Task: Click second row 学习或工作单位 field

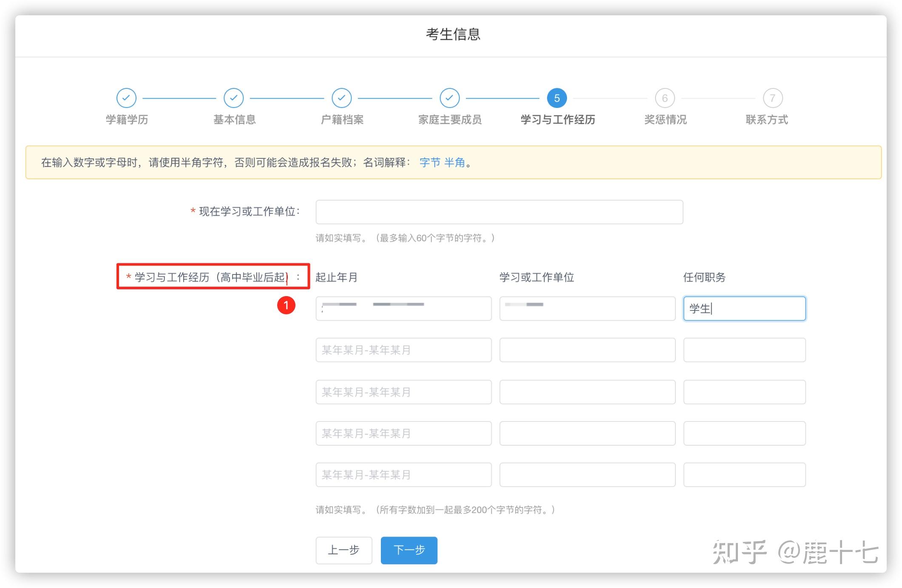Action: pos(587,350)
